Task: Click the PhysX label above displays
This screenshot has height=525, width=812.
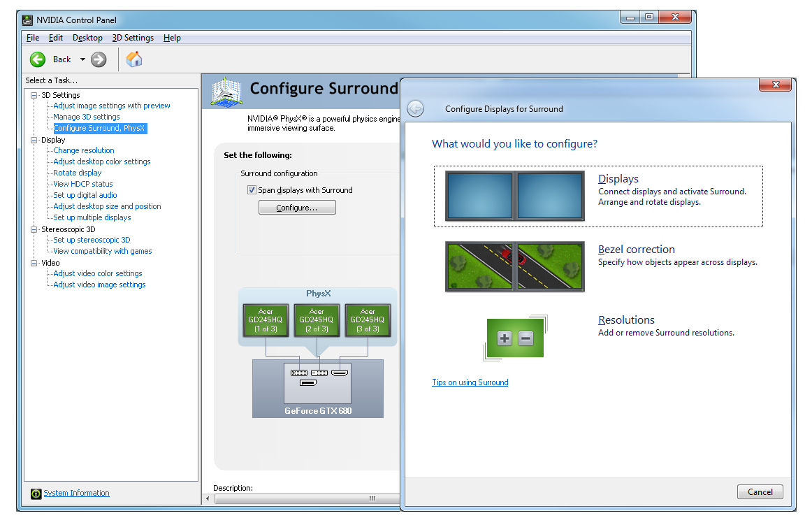Action: (318, 294)
